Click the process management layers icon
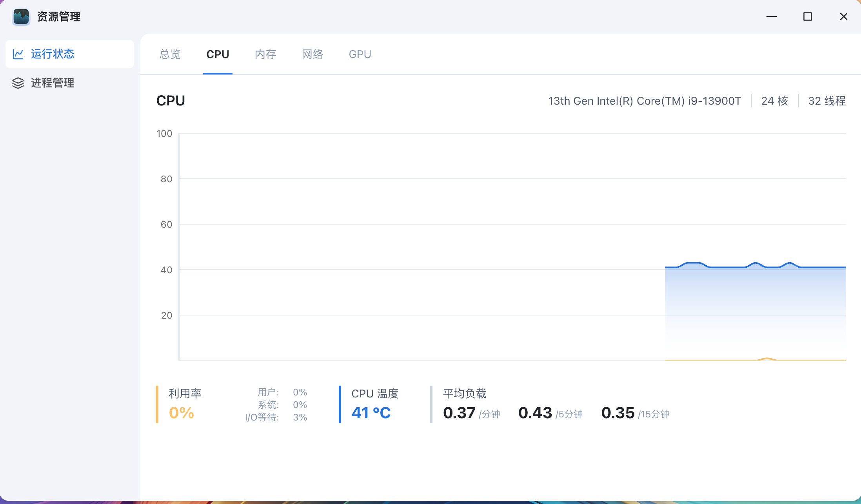861x504 pixels. (x=18, y=83)
